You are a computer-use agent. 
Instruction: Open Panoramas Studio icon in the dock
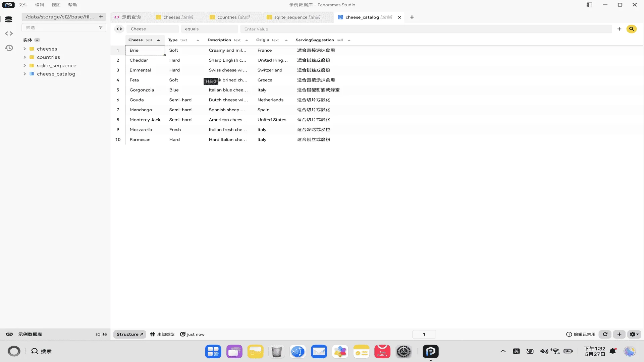(431, 351)
